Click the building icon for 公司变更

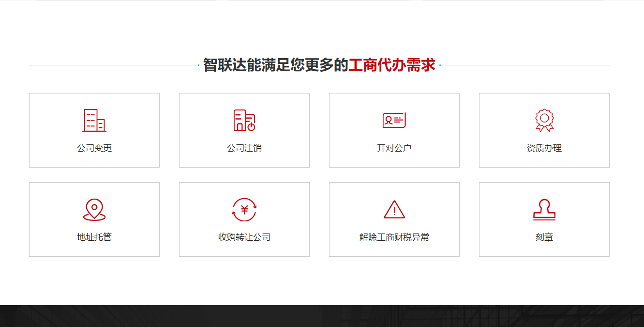click(94, 120)
